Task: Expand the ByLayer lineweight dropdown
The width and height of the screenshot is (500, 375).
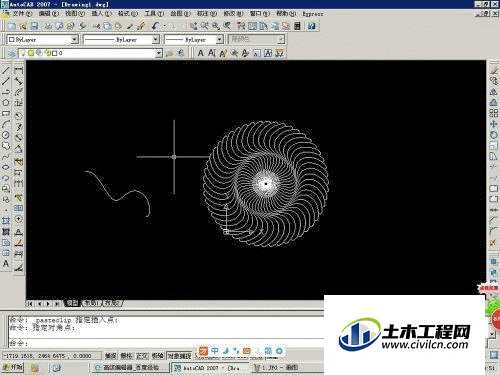Action: pyautogui.click(x=220, y=39)
